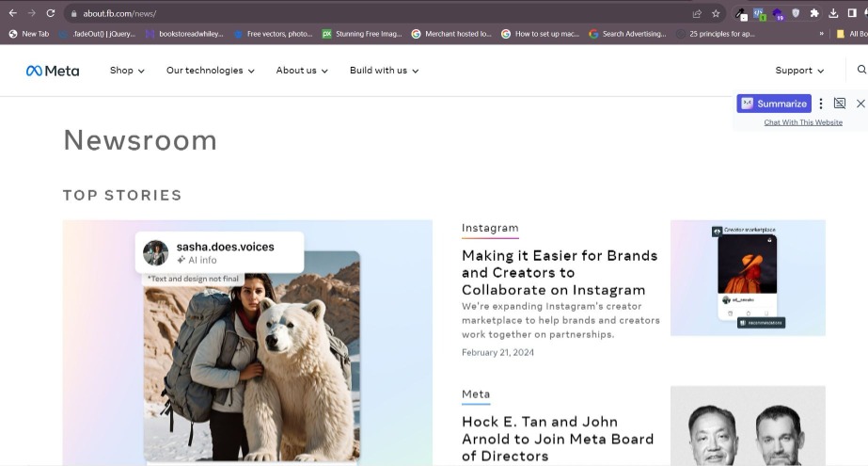Click the Meta logo in the header
Image resolution: width=868 pixels, height=466 pixels.
[x=53, y=71]
